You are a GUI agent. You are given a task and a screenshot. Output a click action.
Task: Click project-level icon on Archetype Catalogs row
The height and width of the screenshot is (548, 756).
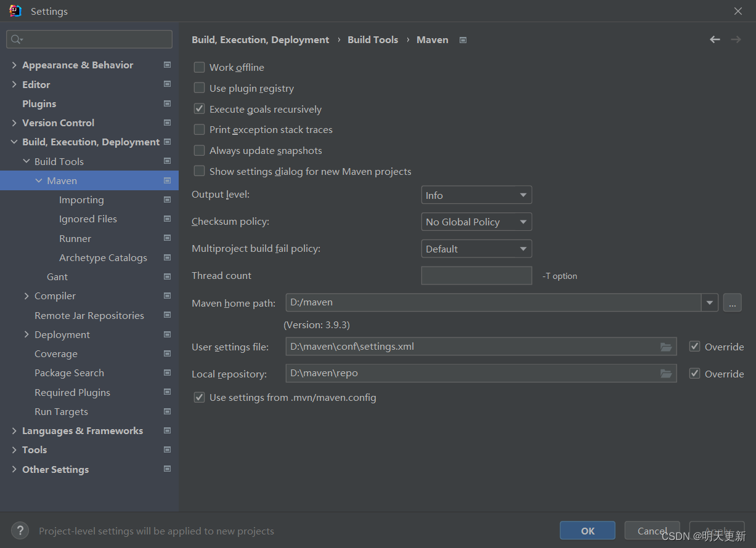167,257
